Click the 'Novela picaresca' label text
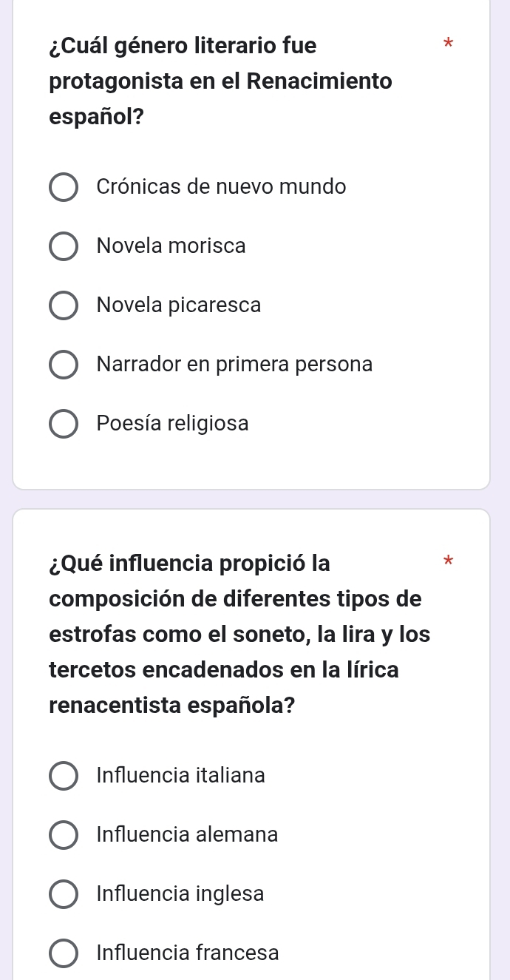Image resolution: width=510 pixels, height=980 pixels. pos(179,305)
